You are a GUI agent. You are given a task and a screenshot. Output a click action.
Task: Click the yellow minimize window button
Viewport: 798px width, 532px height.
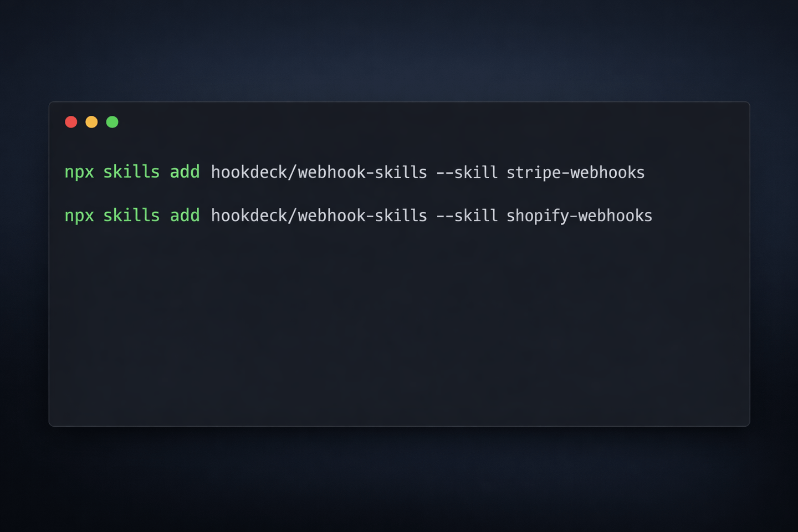pos(91,122)
